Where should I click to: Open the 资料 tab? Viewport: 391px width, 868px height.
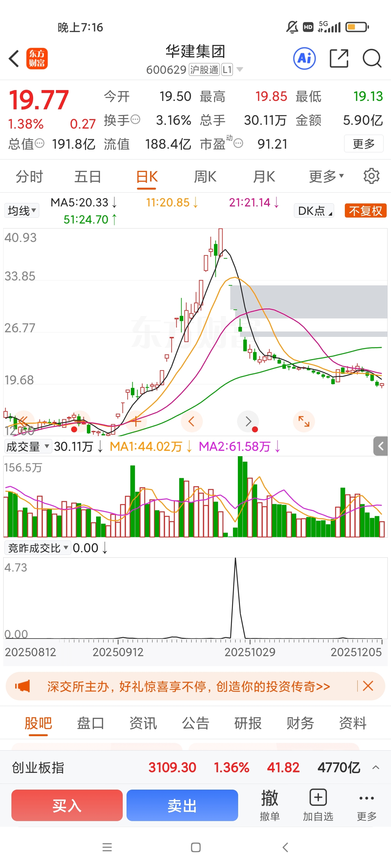click(x=352, y=723)
